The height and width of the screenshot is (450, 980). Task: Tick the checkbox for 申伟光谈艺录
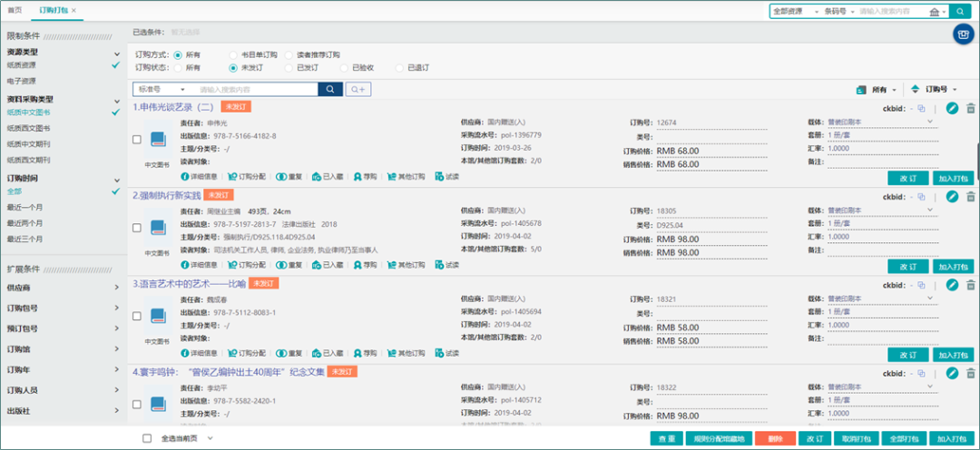pos(137,140)
